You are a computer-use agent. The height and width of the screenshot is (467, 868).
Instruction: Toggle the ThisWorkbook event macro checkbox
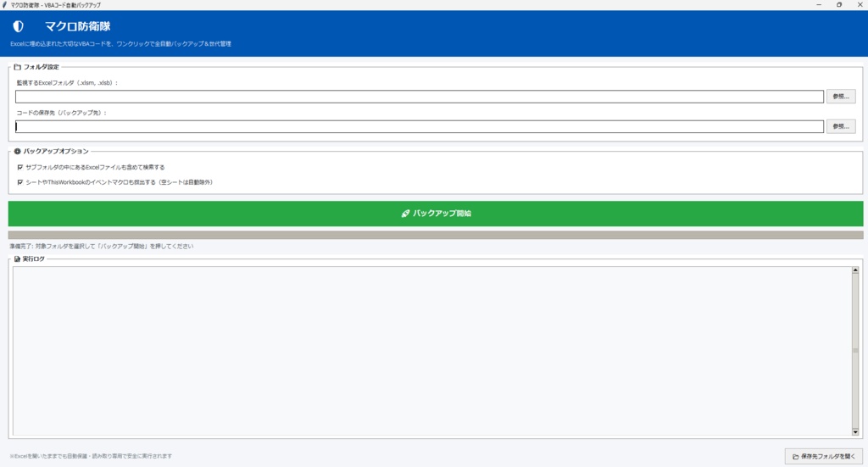20,182
